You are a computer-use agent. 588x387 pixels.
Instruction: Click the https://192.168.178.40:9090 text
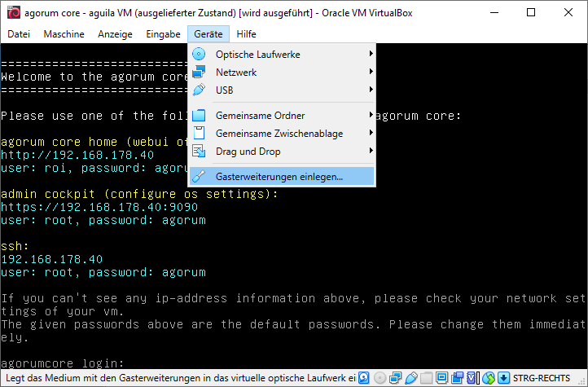(x=99, y=207)
